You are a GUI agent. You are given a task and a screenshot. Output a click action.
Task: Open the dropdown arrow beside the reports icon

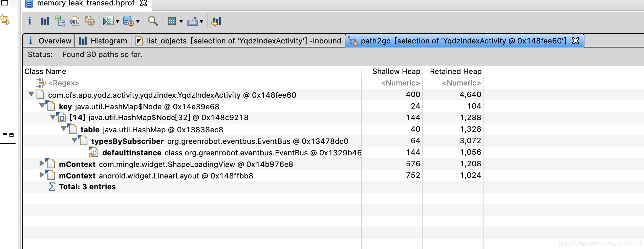coord(117,22)
